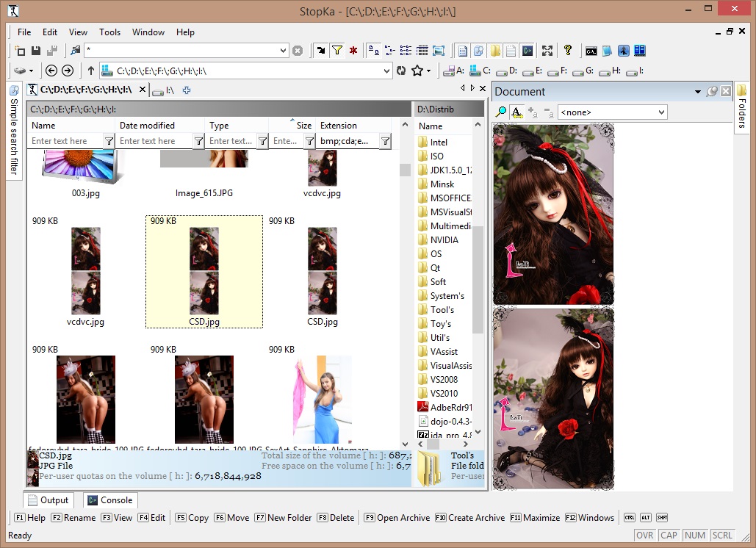Screen dimensions: 756x548
Task: Toggle the yellow funnel filter toolbar button
Action: [x=337, y=50]
